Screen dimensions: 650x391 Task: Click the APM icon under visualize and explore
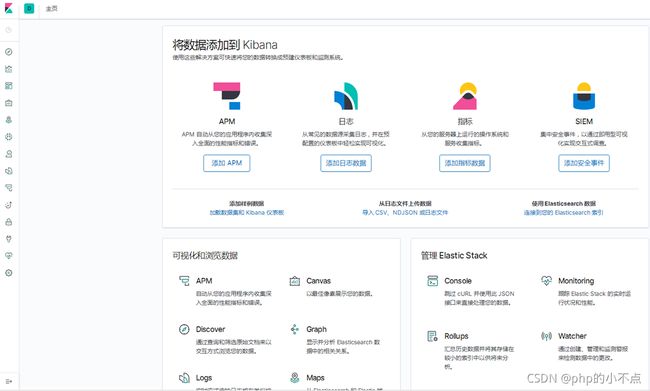coord(184,281)
